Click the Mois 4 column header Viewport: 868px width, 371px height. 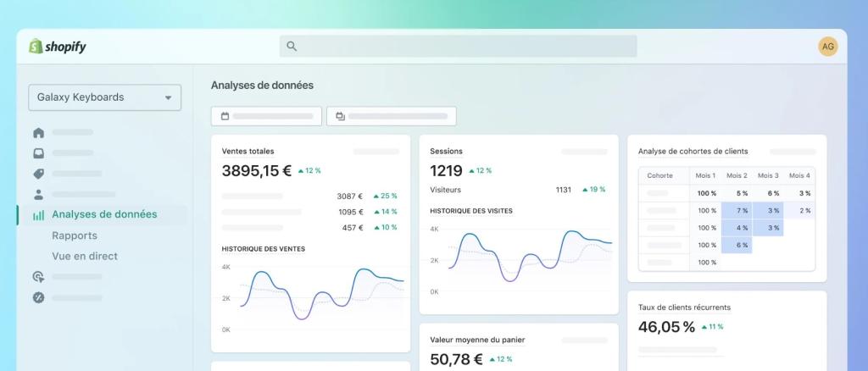799,175
